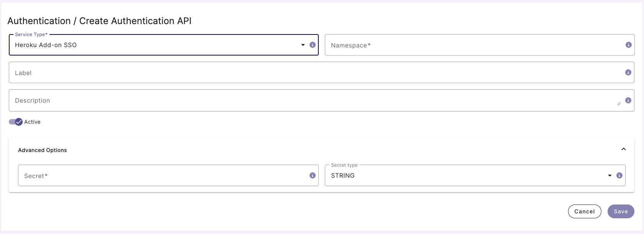Click into the Description text area
Screen dimensions: 644x234
[x=311, y=100]
